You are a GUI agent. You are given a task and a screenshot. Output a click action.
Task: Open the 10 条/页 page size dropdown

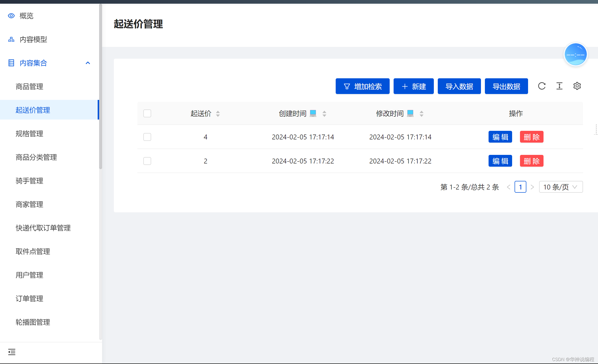point(561,187)
